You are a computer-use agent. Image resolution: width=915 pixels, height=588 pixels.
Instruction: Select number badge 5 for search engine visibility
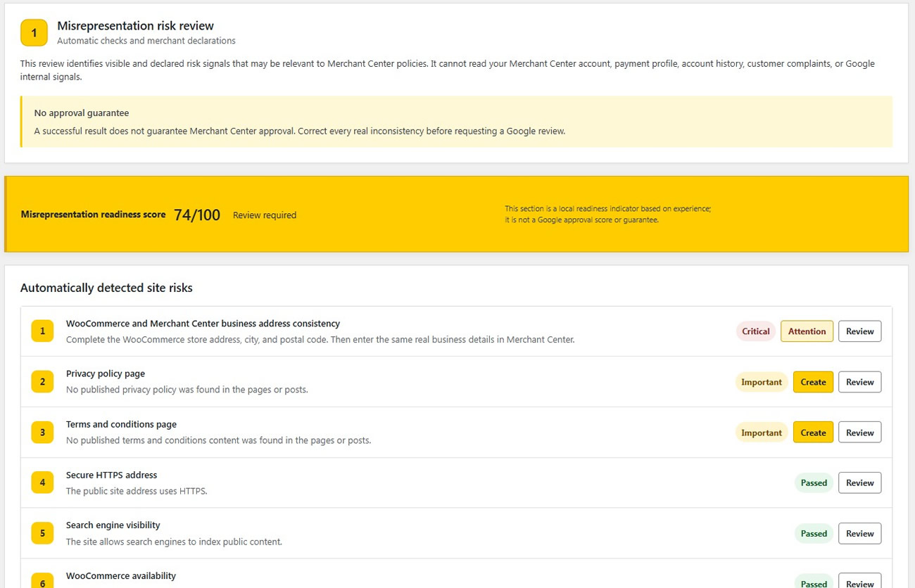pyautogui.click(x=42, y=533)
